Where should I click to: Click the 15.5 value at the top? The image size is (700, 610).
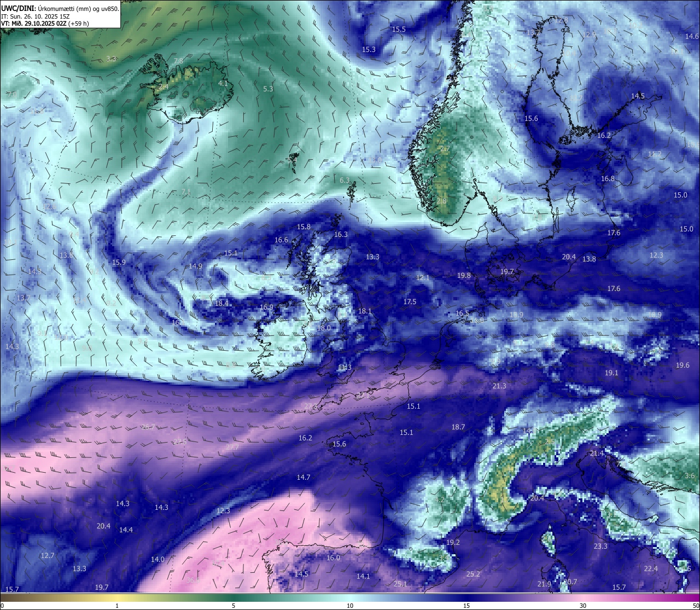[x=399, y=29]
